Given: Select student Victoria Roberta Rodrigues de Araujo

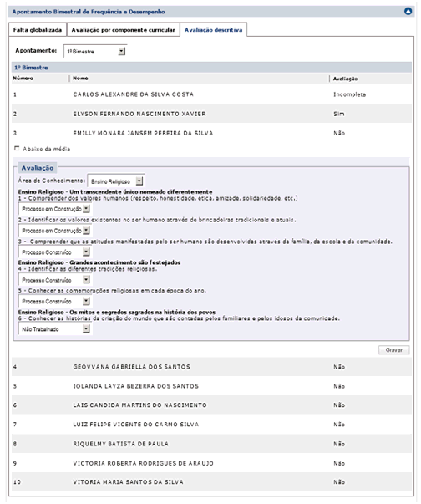Looking at the screenshot, I should (143, 463).
